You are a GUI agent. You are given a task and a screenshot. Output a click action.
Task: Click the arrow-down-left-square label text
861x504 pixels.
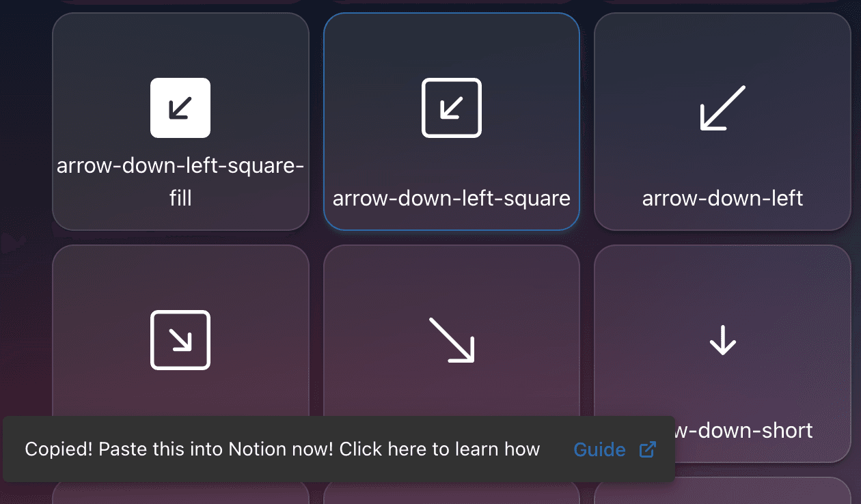point(451,198)
